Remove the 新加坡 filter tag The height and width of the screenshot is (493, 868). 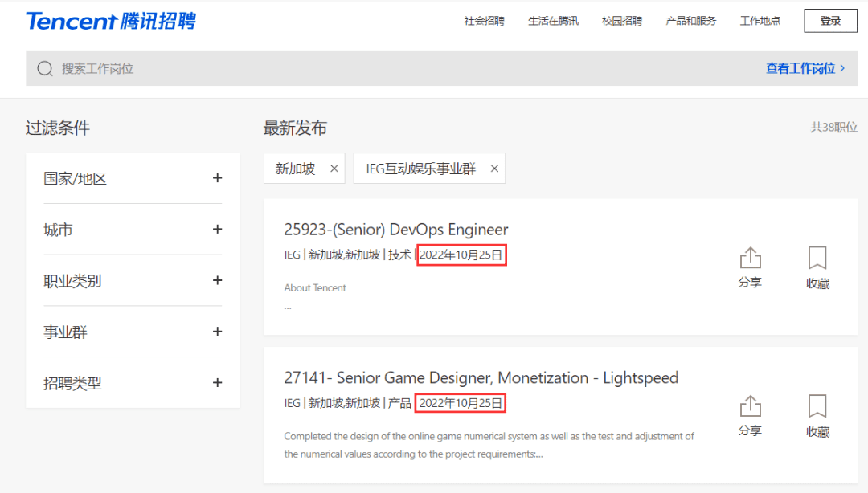334,169
